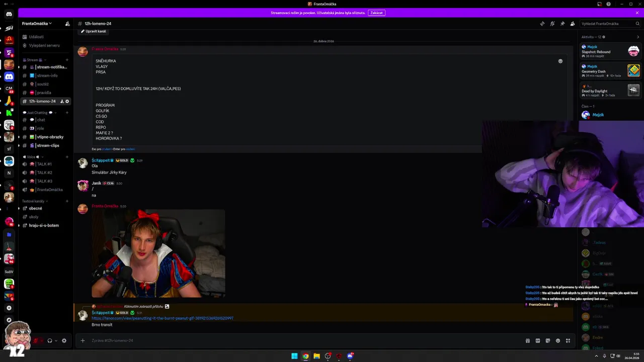Dismiss the streamer mode banner X

tap(637, 13)
